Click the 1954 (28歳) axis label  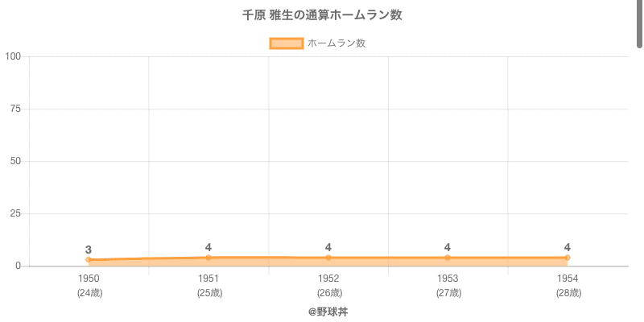(568, 286)
